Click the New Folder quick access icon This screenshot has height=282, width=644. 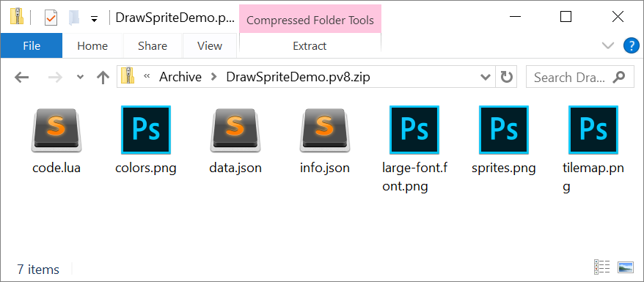tap(74, 18)
